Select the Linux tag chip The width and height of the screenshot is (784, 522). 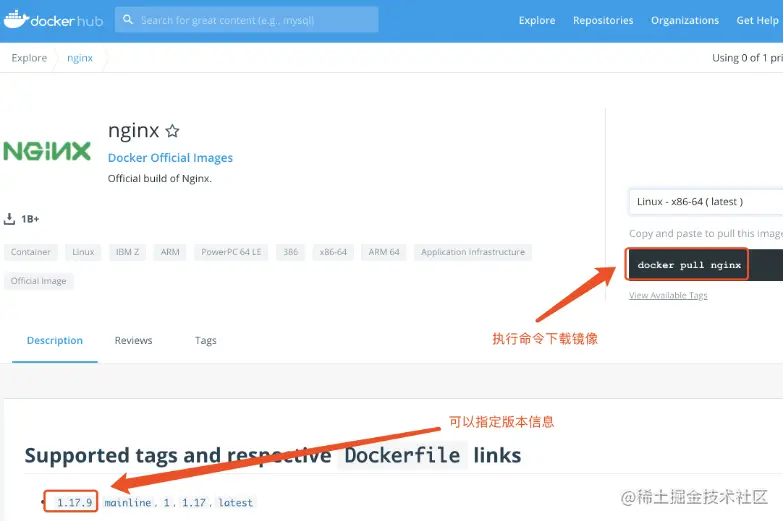(x=83, y=252)
